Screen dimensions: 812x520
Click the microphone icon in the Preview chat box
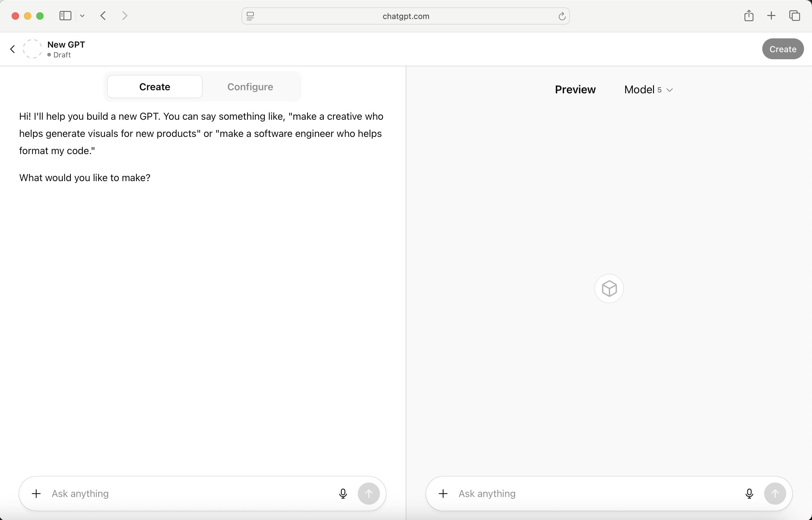click(x=749, y=494)
